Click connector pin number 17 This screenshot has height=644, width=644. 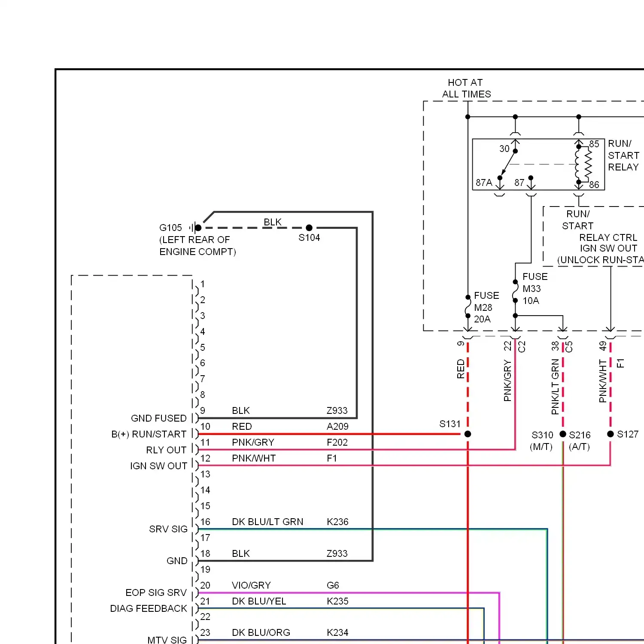click(205, 538)
